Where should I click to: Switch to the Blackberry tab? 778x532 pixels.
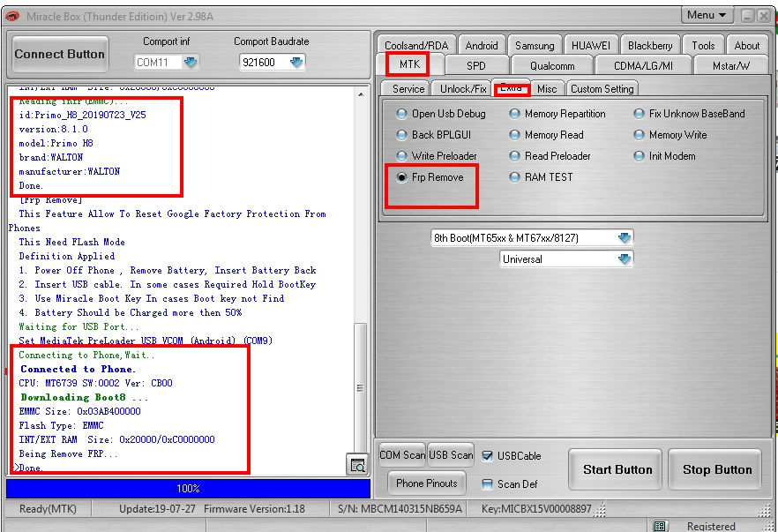(x=650, y=46)
